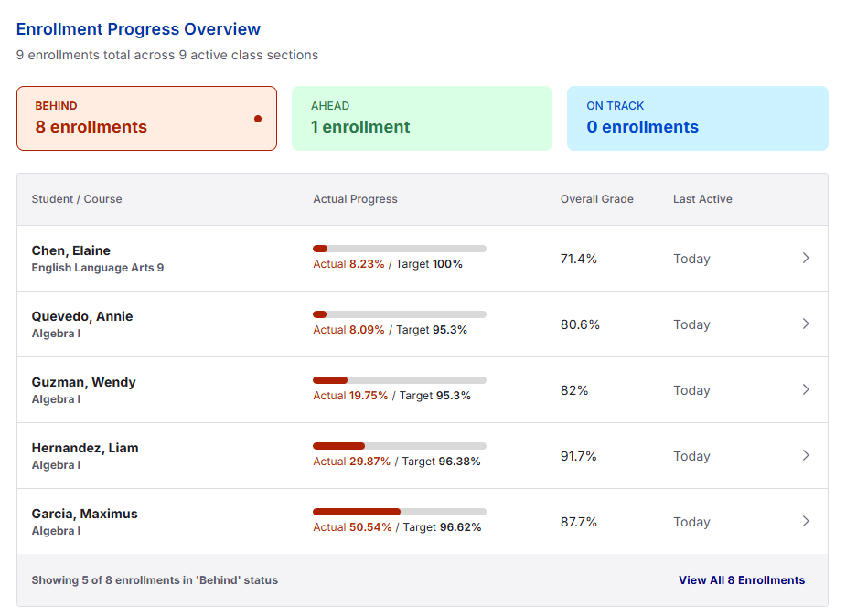Image resolution: width=846 pixels, height=616 pixels.
Task: Click the 91.7% overall grade value
Action: coord(578,456)
